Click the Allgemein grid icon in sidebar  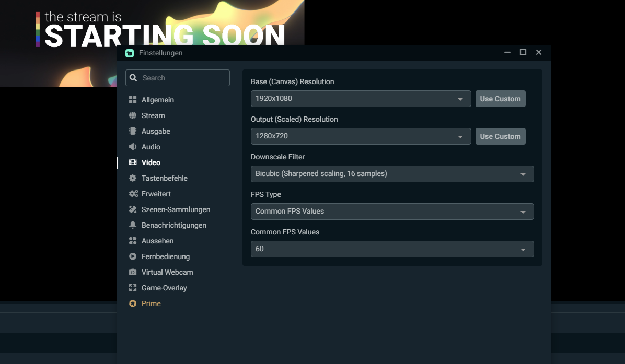click(133, 100)
